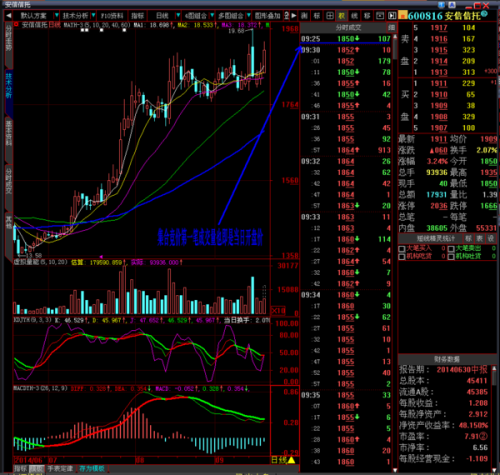Open the 分时成交 vertical side tab

pos(9,182)
